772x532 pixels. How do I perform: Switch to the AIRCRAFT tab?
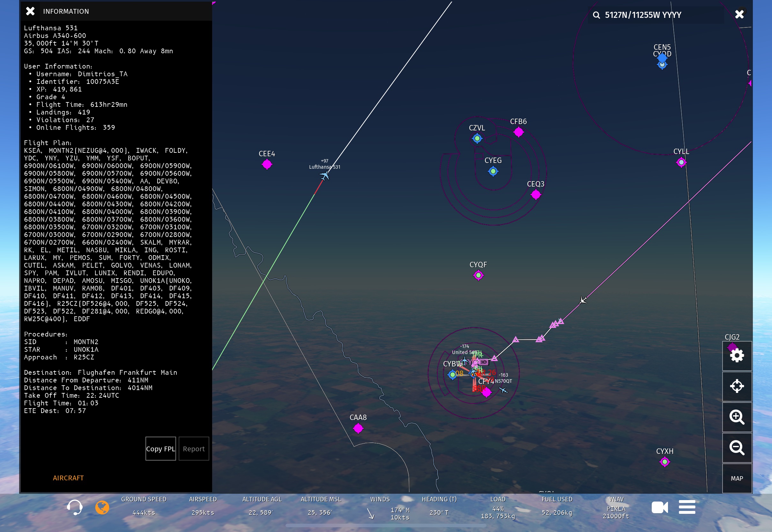68,478
